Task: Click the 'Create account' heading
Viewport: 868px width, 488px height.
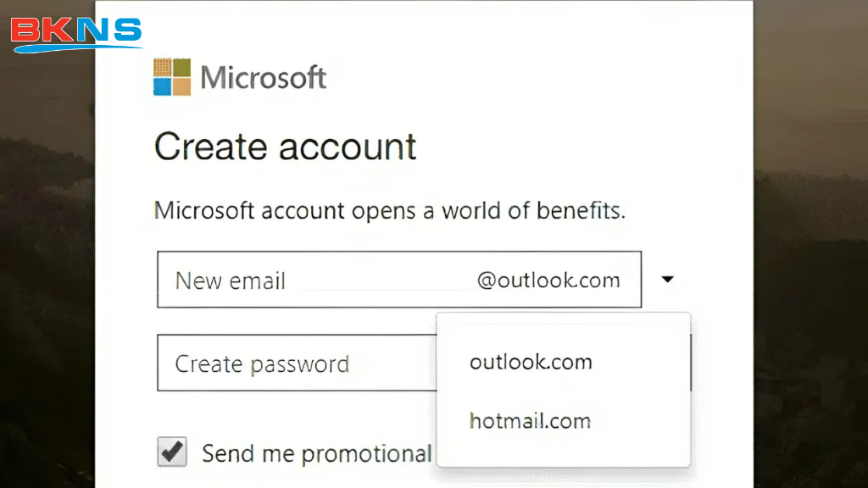Action: tap(285, 147)
